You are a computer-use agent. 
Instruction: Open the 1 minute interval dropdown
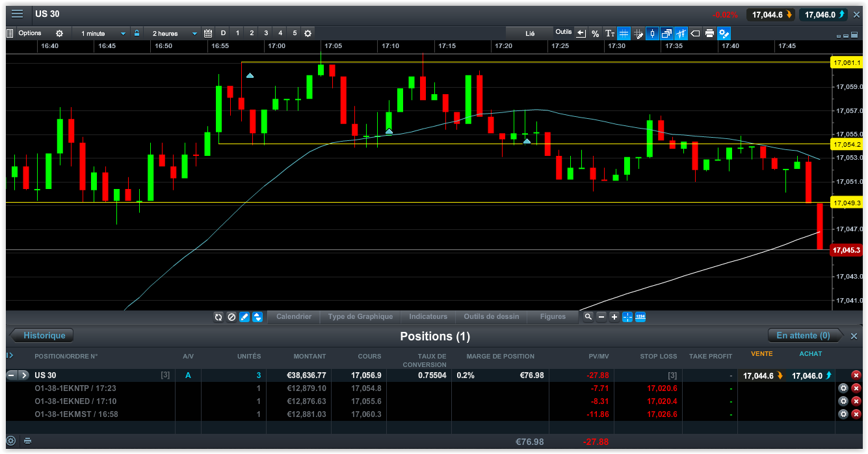pyautogui.click(x=103, y=33)
